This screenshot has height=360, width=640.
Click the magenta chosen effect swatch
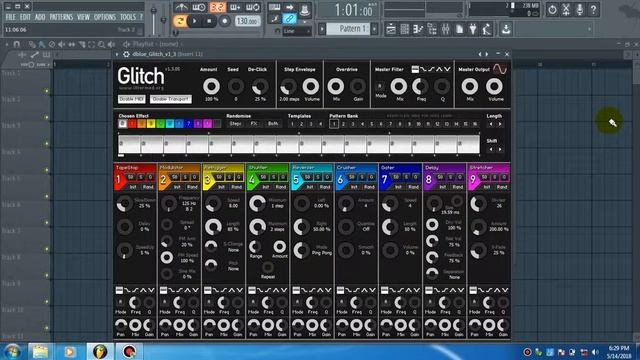(x=207, y=124)
